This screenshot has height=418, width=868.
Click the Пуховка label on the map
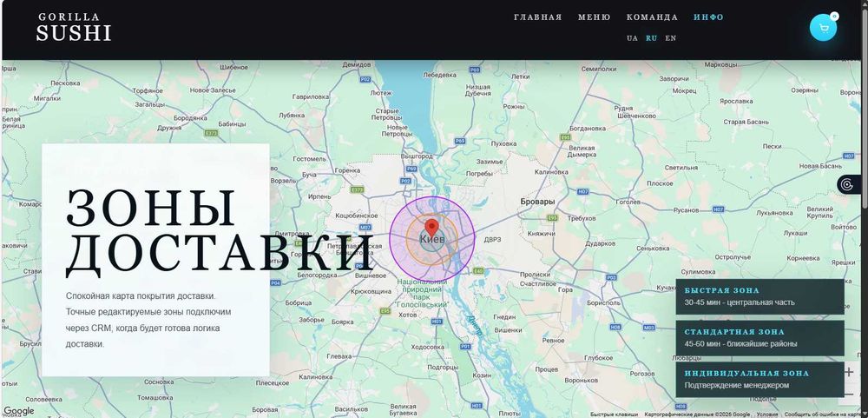[x=503, y=143]
